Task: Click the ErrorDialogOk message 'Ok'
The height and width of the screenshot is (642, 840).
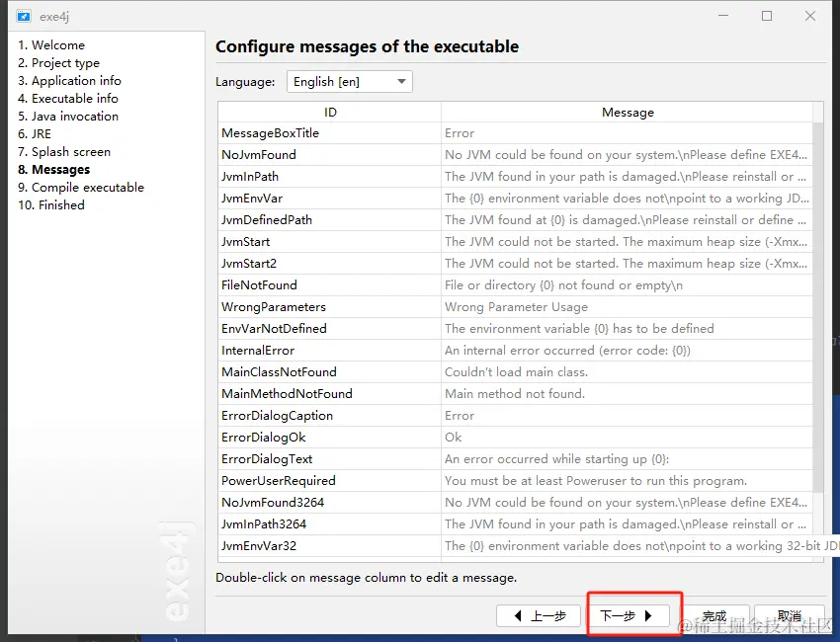Action: pos(627,437)
